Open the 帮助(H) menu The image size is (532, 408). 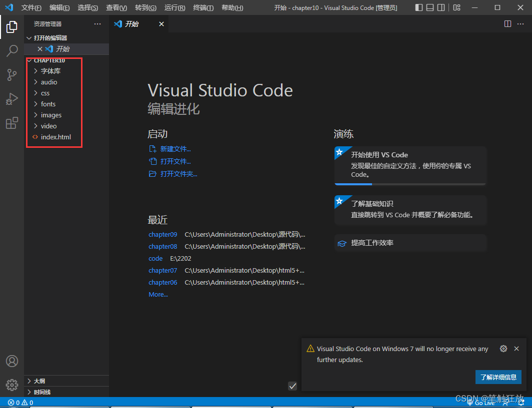[232, 7]
